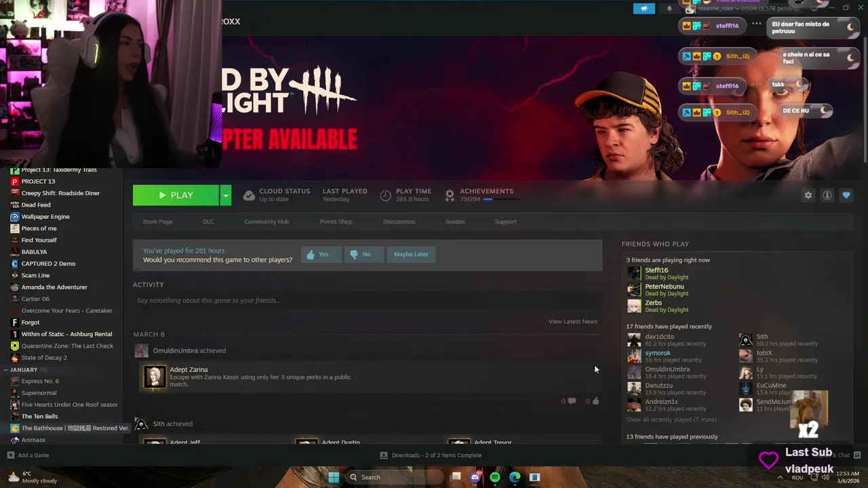Open Sith avatar in recently played friends
This screenshot has height=488, width=868.
pos(745,340)
